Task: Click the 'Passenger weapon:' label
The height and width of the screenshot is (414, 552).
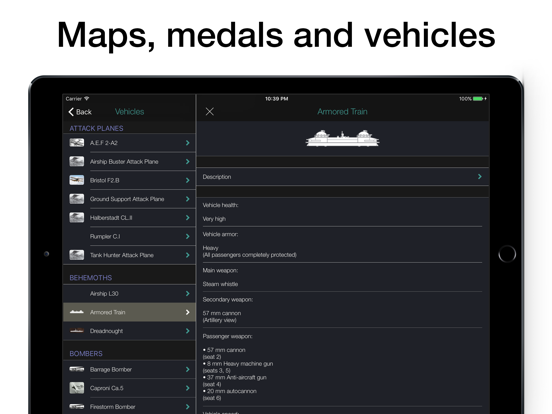Action: [227, 336]
